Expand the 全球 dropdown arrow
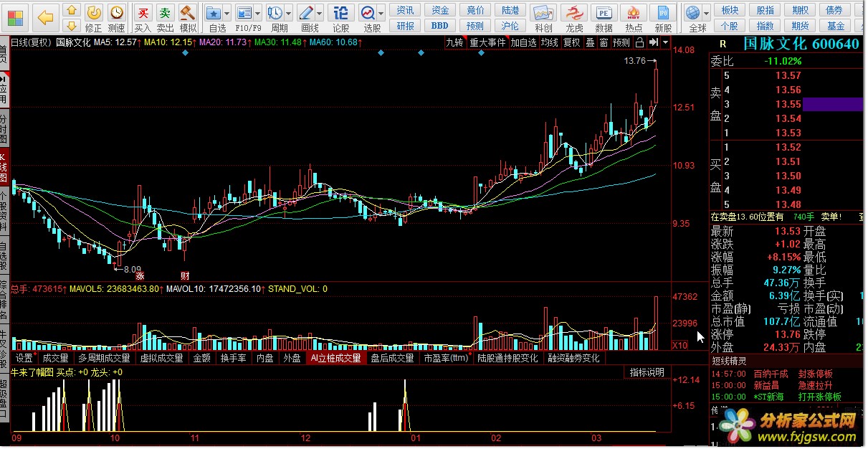This screenshot has height=449, width=868. tap(706, 13)
